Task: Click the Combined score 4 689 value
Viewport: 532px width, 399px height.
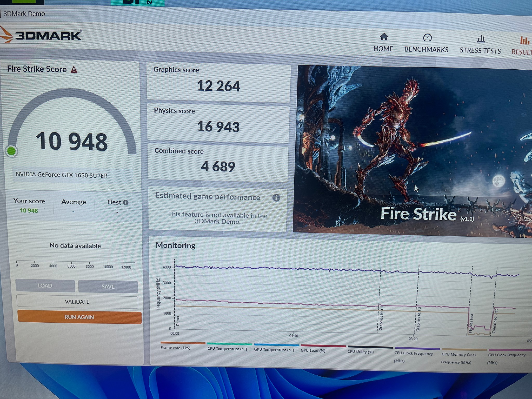Action: 218,167
